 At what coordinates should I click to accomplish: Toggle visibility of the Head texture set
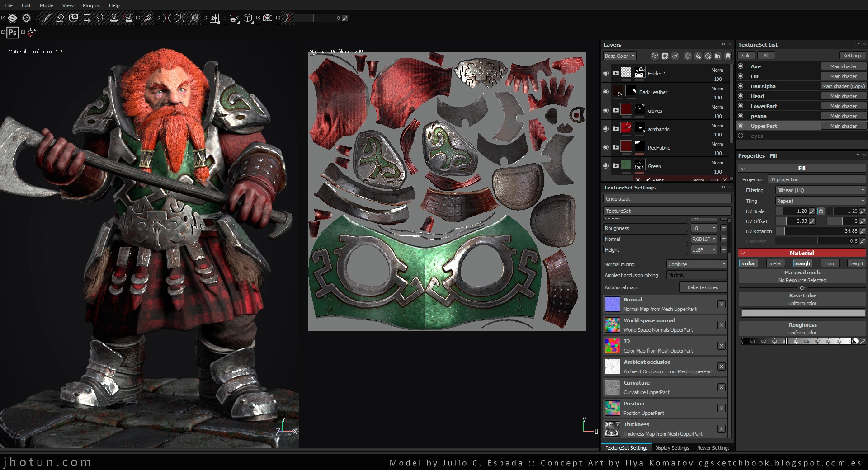[x=741, y=96]
